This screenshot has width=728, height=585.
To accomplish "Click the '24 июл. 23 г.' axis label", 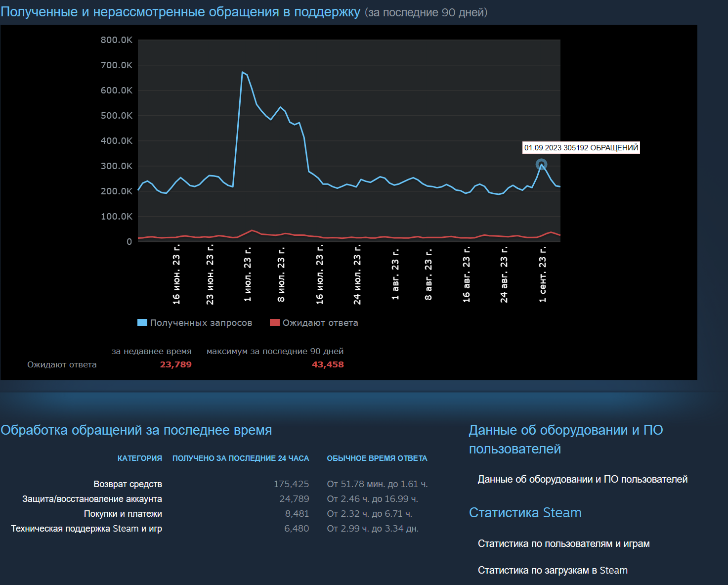I will (357, 274).
